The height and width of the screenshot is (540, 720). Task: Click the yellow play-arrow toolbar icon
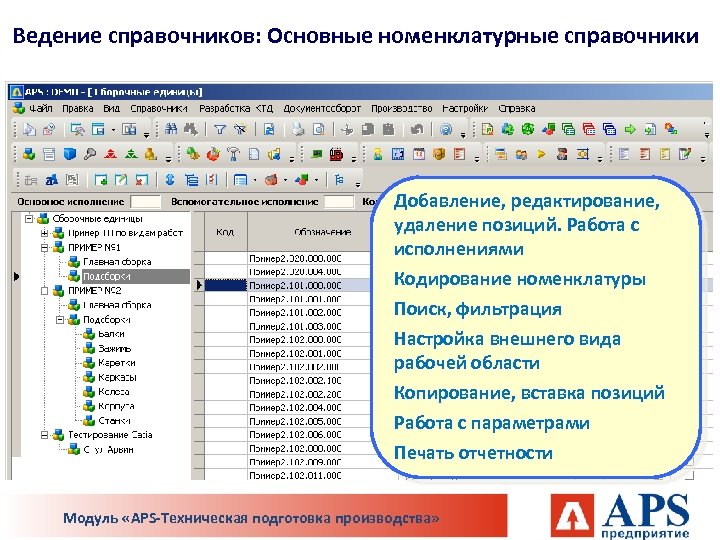541,154
